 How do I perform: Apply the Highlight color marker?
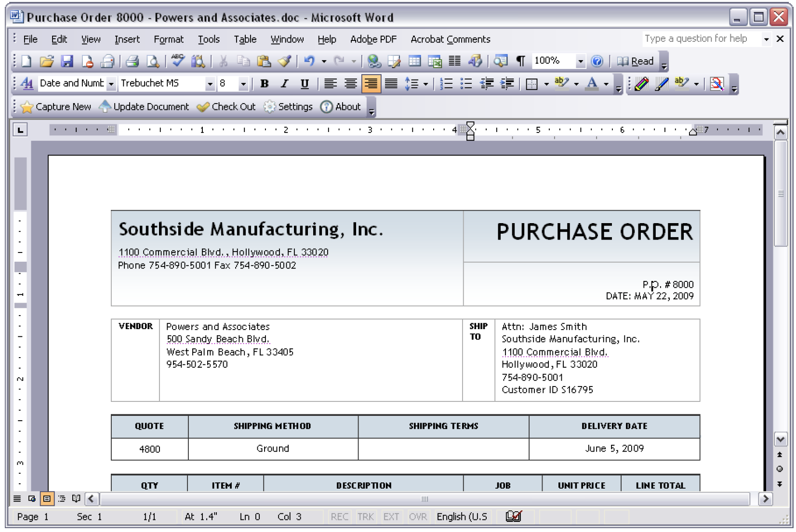[562, 83]
